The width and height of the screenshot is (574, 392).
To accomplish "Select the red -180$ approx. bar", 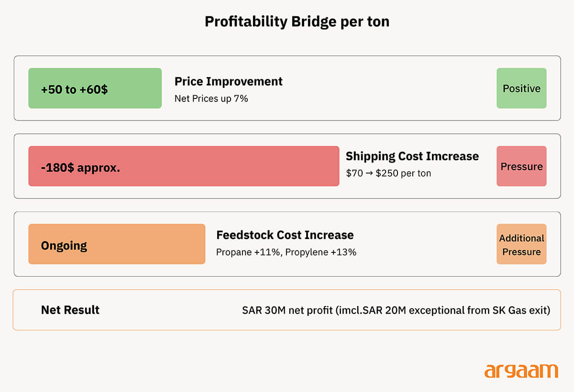I will (x=184, y=166).
